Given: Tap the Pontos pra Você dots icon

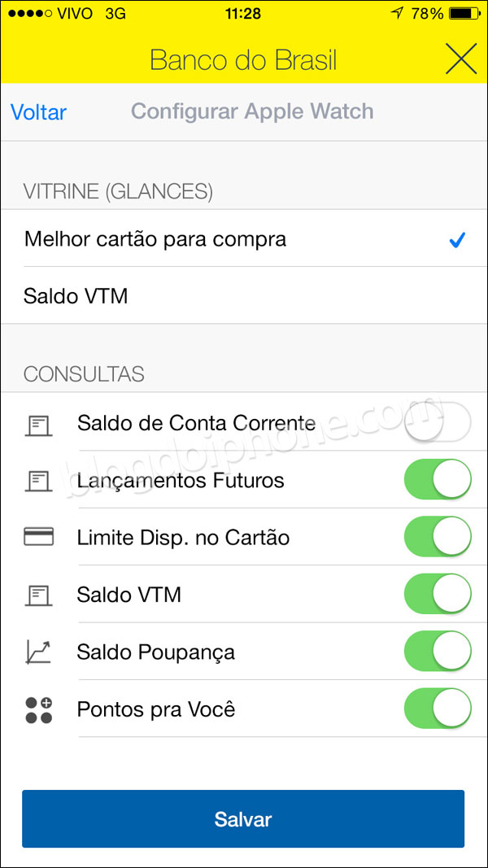Looking at the screenshot, I should tap(39, 710).
